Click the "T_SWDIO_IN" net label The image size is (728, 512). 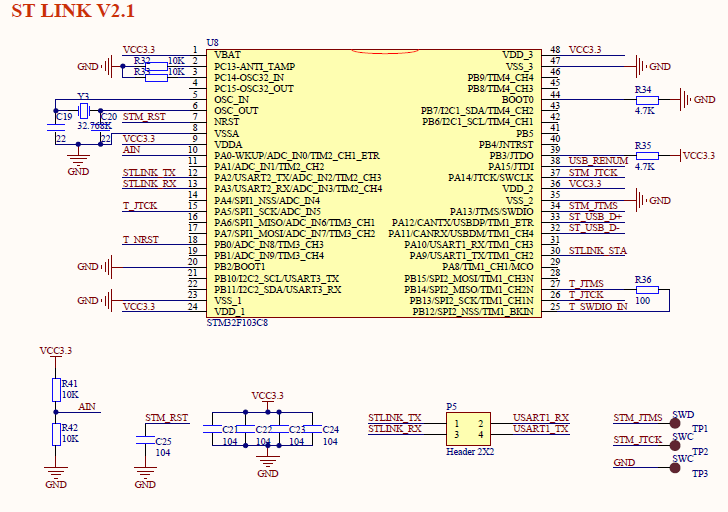point(598,306)
